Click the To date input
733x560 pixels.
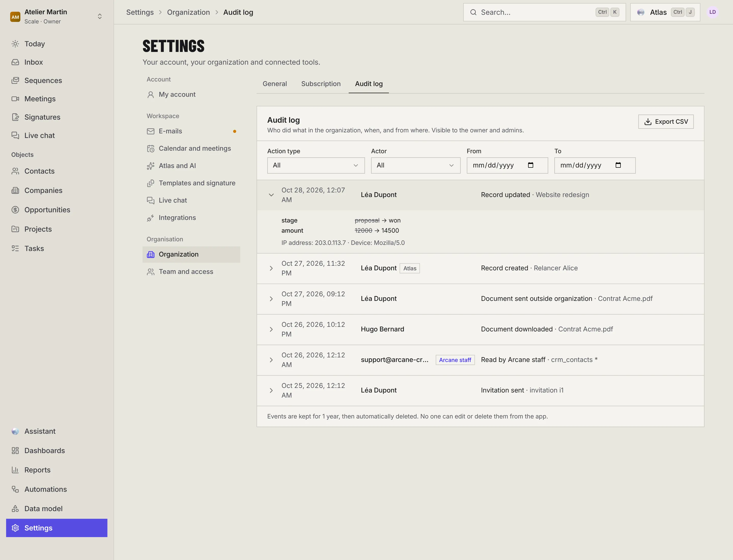(595, 165)
